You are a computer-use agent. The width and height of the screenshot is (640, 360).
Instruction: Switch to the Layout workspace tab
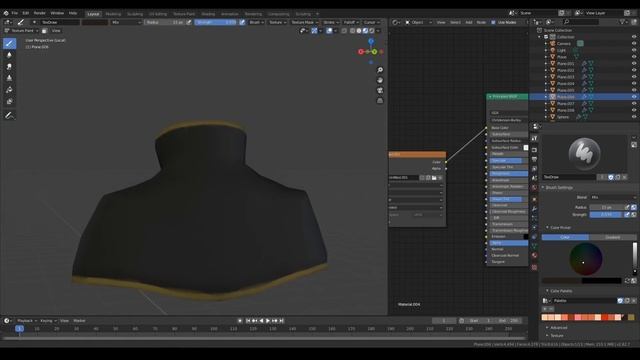[93, 14]
